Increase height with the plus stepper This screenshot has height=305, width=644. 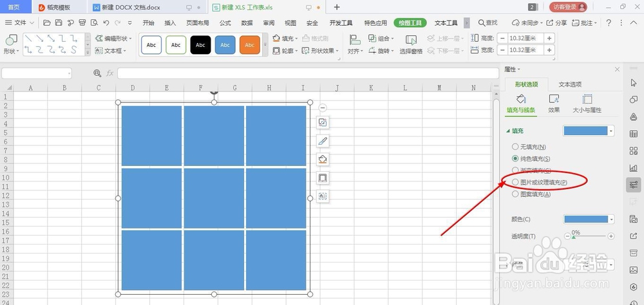(549, 38)
